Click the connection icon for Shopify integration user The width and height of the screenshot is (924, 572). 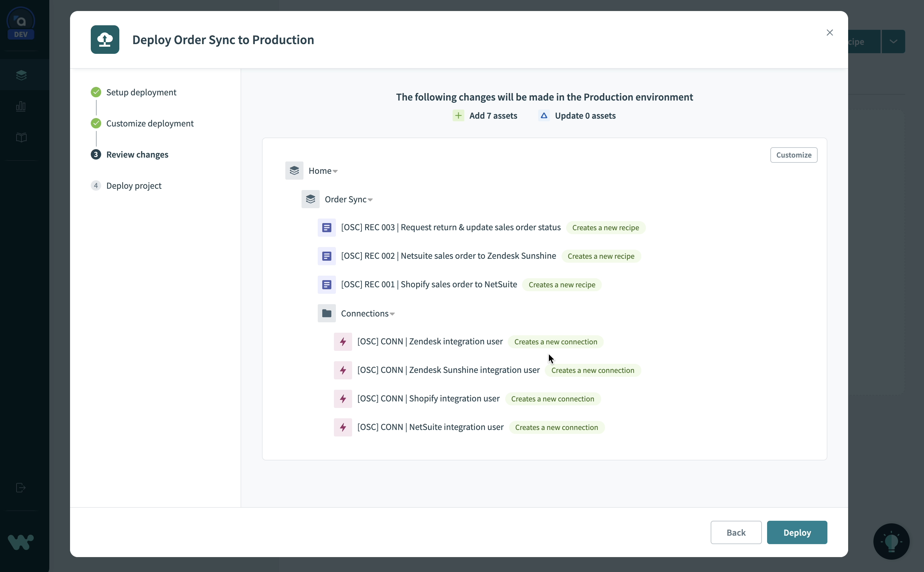343,399
